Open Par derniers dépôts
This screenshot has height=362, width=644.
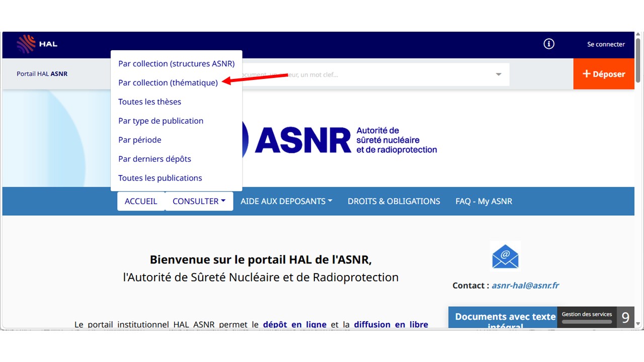tap(155, 159)
